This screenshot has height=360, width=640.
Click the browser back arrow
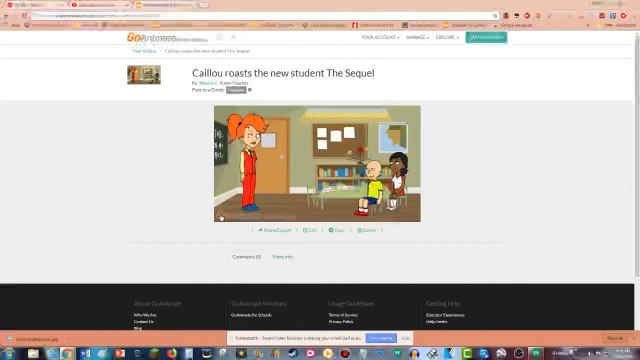pyautogui.click(x=6, y=16)
